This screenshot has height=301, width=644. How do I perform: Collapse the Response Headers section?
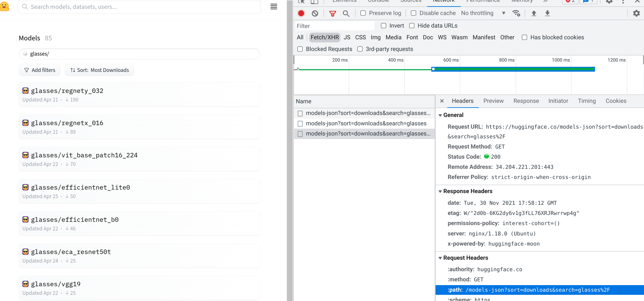(440, 191)
